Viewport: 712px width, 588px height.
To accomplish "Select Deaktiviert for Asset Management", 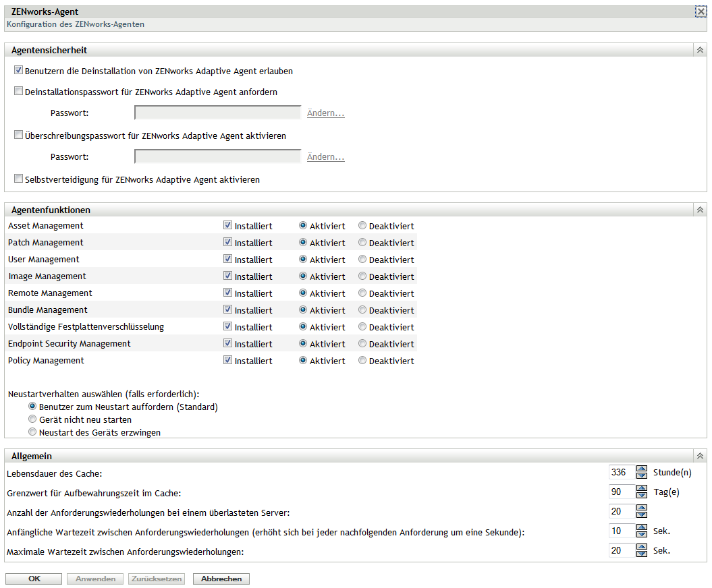I will 362,225.
